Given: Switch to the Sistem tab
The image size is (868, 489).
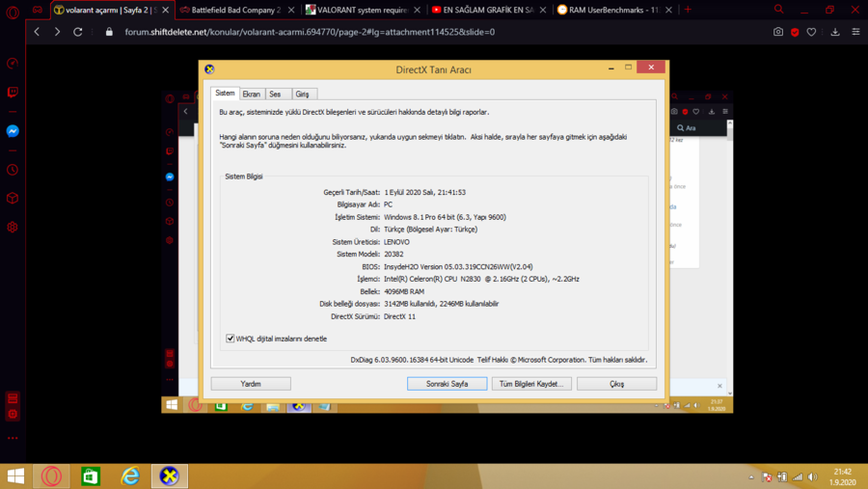Looking at the screenshot, I should click(225, 93).
